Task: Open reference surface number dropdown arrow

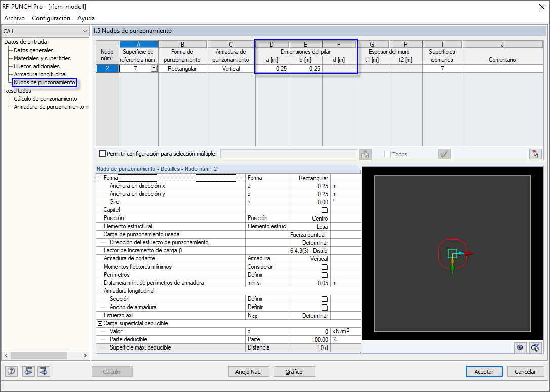Action: 154,69
